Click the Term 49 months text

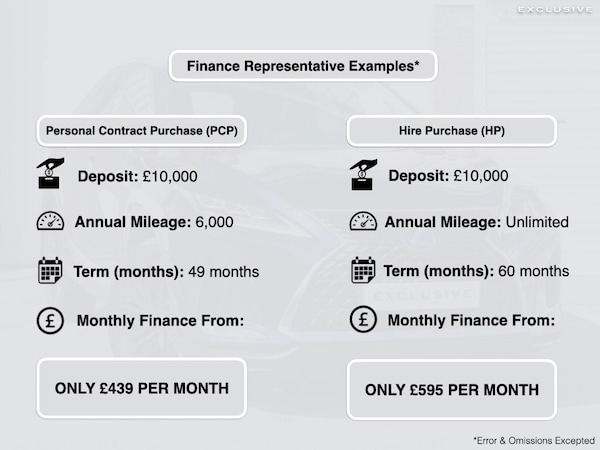click(x=167, y=271)
